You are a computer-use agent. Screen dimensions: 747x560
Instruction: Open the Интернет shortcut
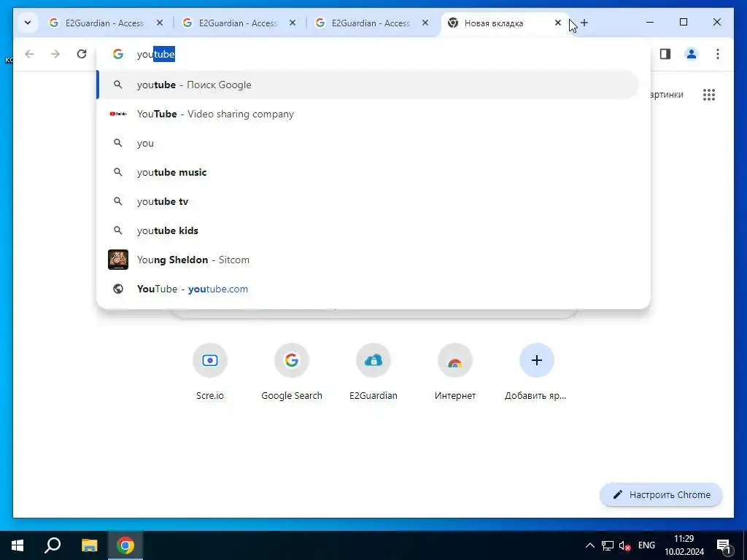455,373
